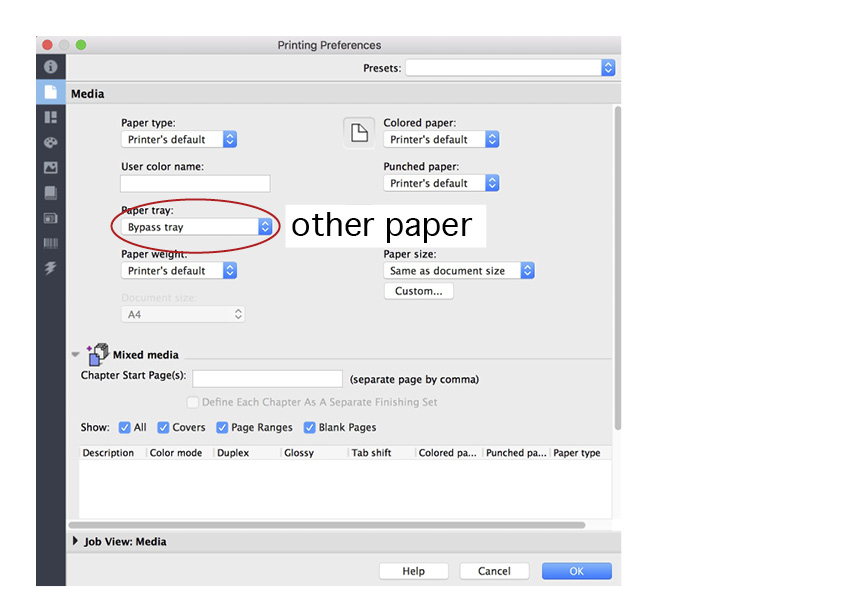Open the Paper type dropdown in Media
This screenshot has height=595, width=842.
coord(179,140)
